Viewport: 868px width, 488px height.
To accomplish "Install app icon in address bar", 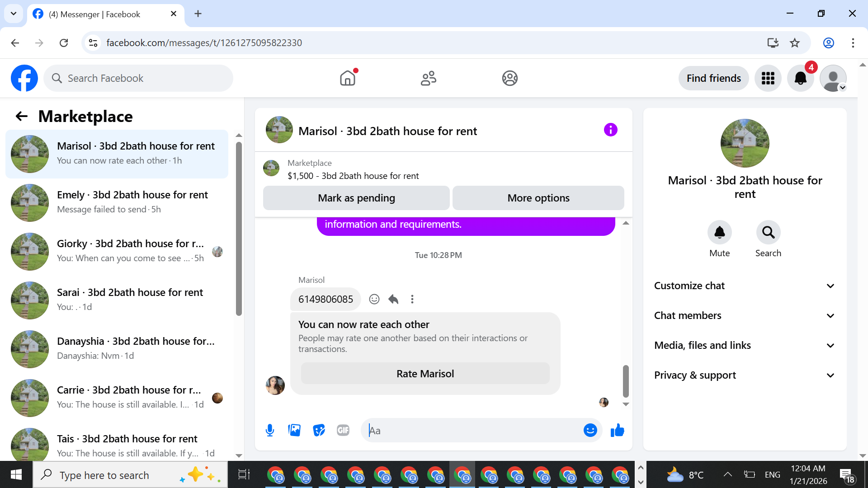I will [x=773, y=43].
